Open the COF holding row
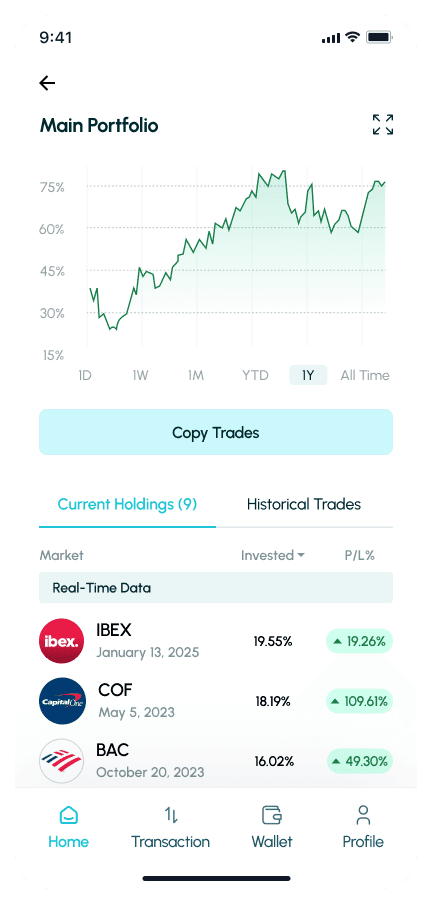The height and width of the screenshot is (904, 432). click(216, 701)
